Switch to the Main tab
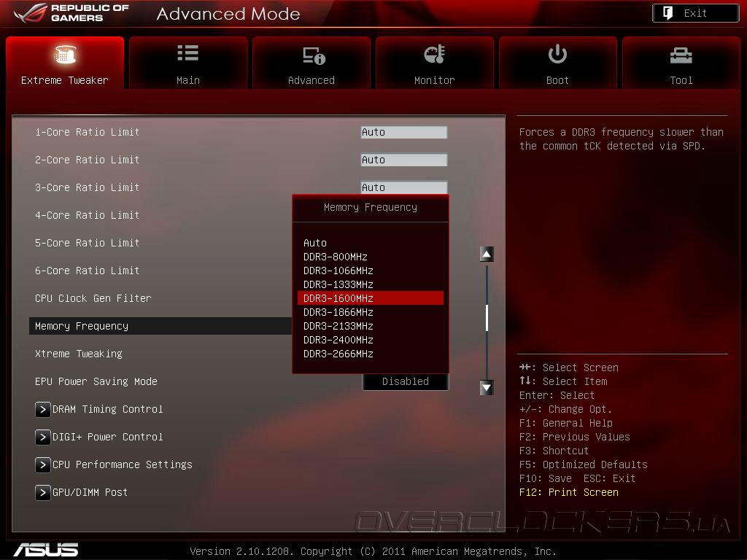The width and height of the screenshot is (747, 560). coord(188,63)
